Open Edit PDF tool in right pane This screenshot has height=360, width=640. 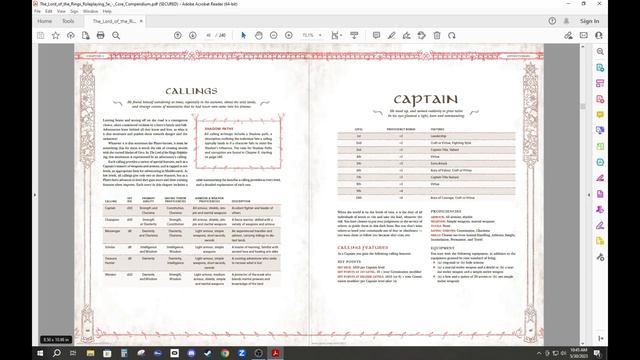[x=600, y=83]
